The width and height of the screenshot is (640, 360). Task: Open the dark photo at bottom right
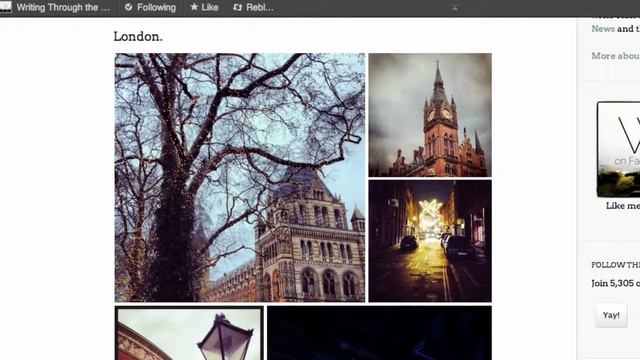[x=380, y=333]
